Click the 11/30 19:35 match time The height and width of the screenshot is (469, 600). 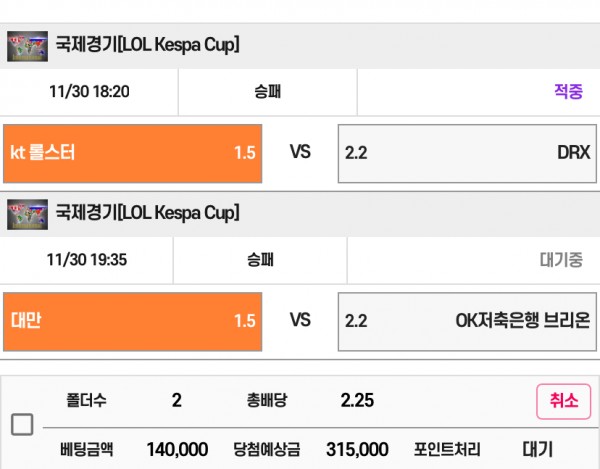(x=86, y=260)
